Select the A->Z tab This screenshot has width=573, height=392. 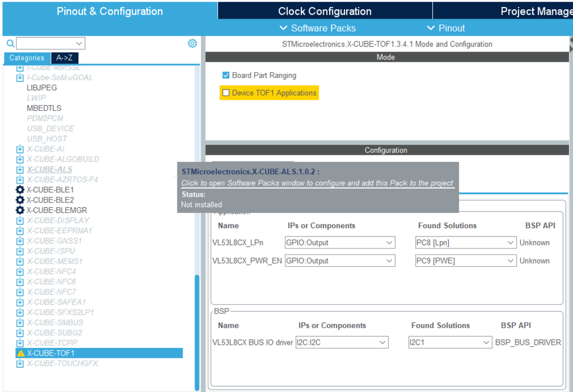pos(64,58)
